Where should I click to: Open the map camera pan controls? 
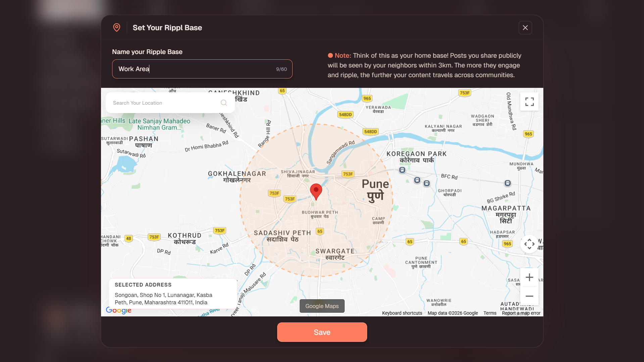click(x=529, y=244)
